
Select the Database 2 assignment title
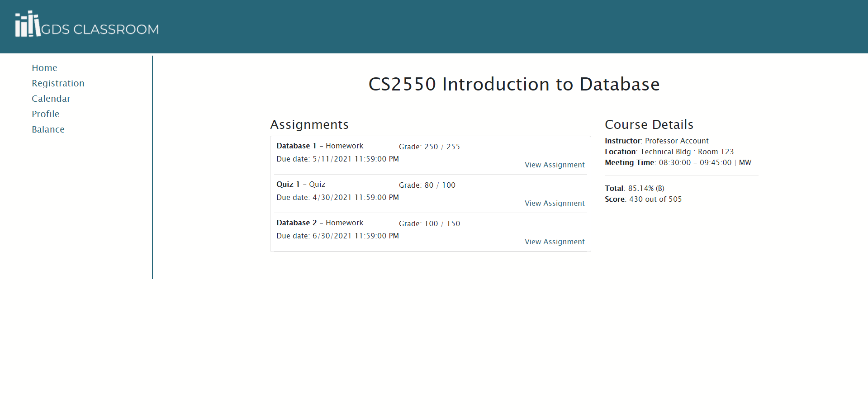pos(297,223)
